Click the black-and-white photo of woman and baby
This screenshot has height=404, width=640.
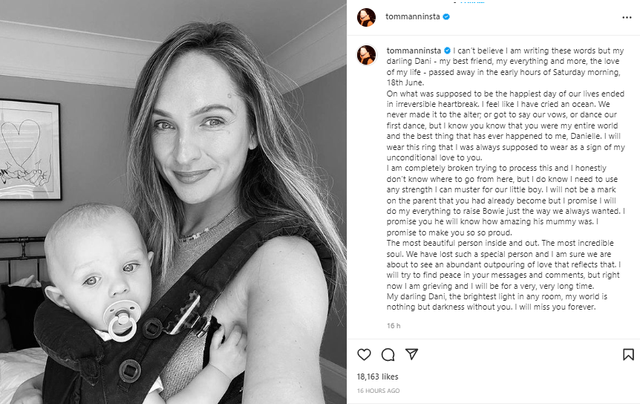[x=173, y=202]
